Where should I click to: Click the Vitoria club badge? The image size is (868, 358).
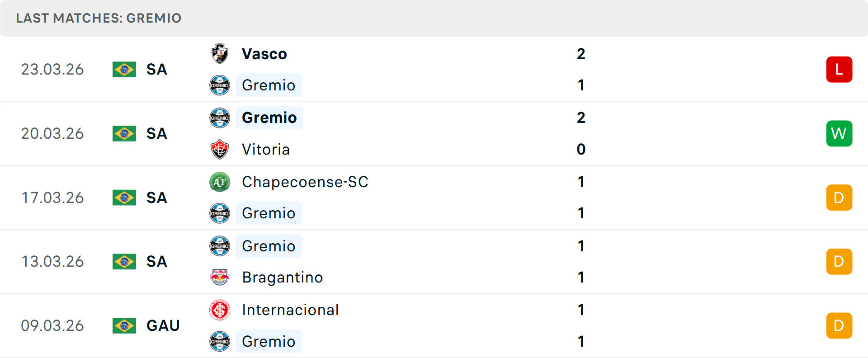[x=220, y=149]
